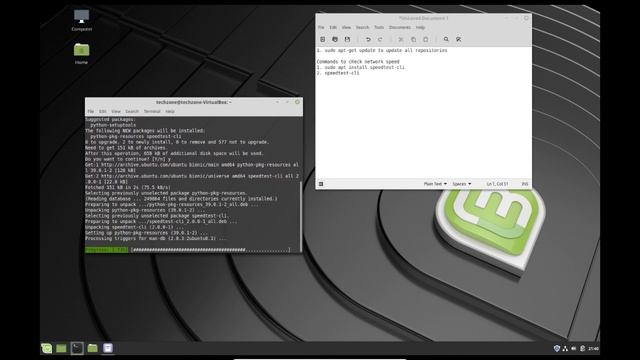This screenshot has width=640, height=360.
Task: Open the Computer desktop icon
Action: coord(82,20)
